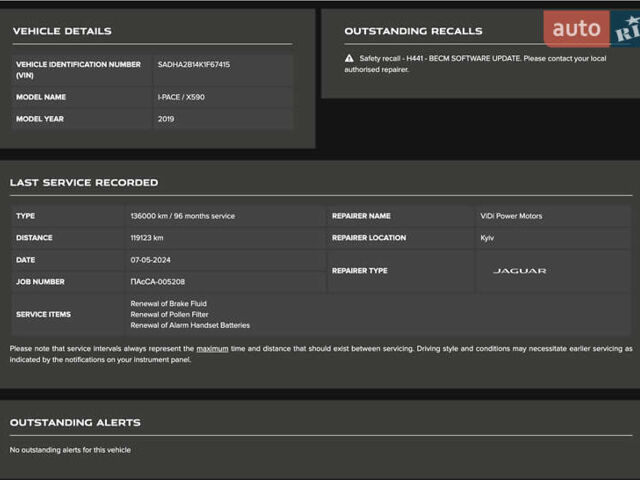Screen dimensions: 640x480
Task: Click the safety recall warning triangle icon
Action: coord(349,59)
